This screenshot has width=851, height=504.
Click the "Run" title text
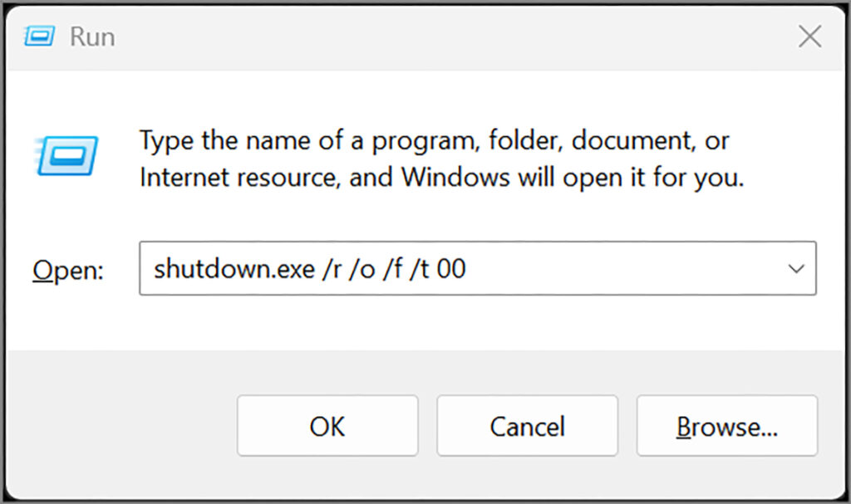92,37
